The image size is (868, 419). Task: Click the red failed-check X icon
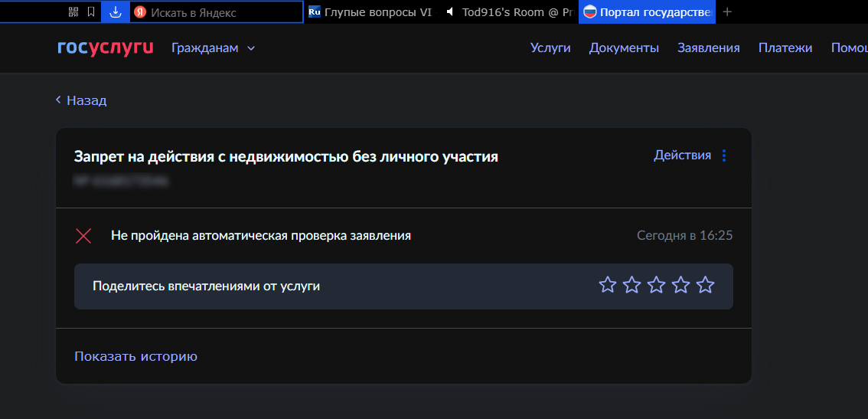coord(83,236)
